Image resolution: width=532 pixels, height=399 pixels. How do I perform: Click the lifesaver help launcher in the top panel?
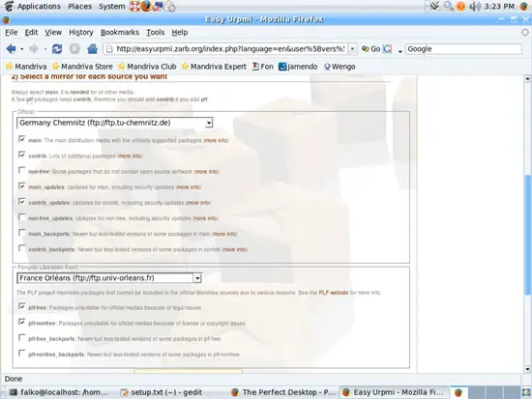[x=134, y=6]
